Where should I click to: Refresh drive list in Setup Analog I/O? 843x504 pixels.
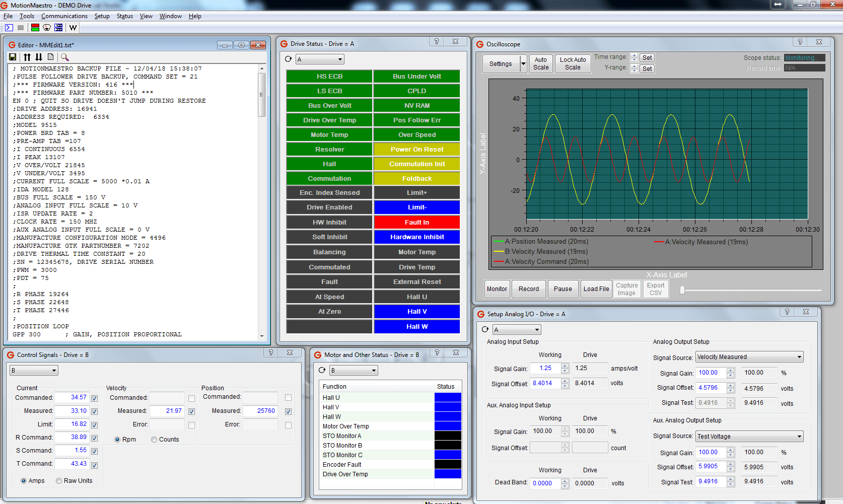click(x=485, y=329)
